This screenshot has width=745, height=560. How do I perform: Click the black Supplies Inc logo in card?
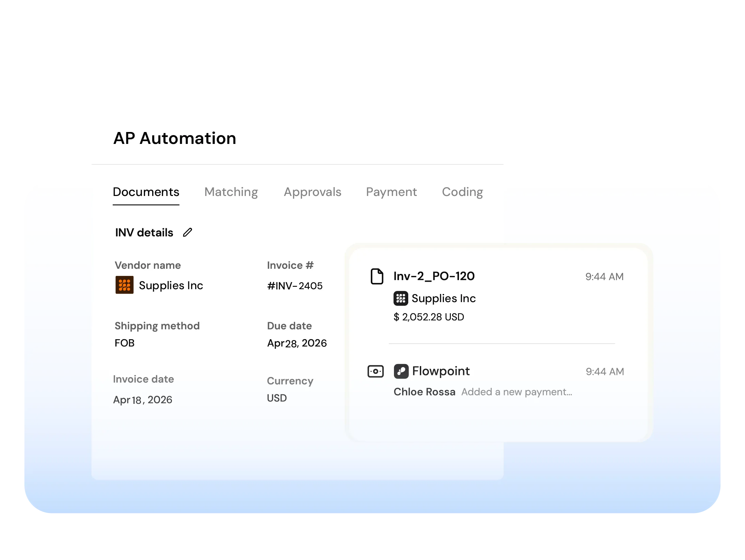pos(401,298)
